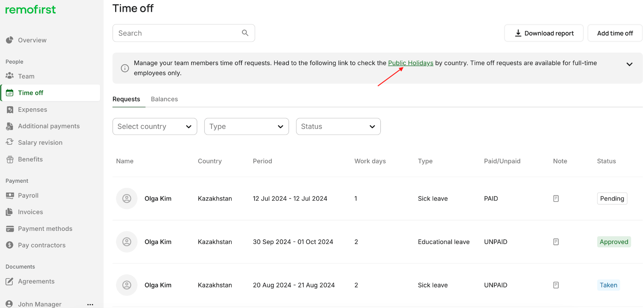The height and width of the screenshot is (308, 644).
Task: Click Download report button
Action: [x=544, y=33]
